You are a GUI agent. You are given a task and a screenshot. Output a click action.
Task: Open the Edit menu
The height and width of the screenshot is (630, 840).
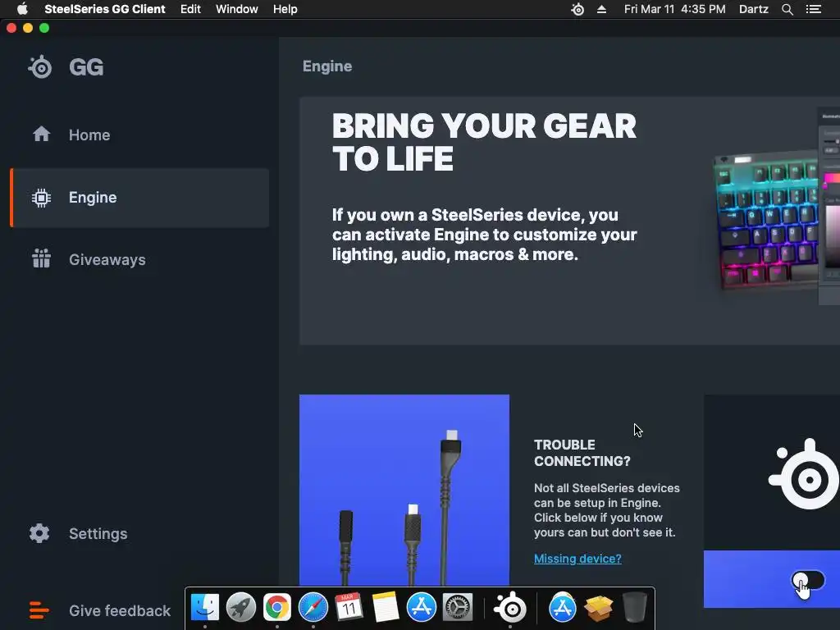point(190,9)
